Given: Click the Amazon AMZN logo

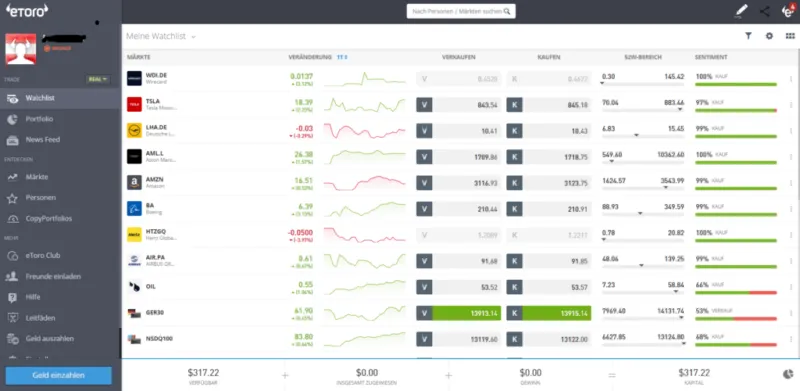Looking at the screenshot, I should pos(134,182).
